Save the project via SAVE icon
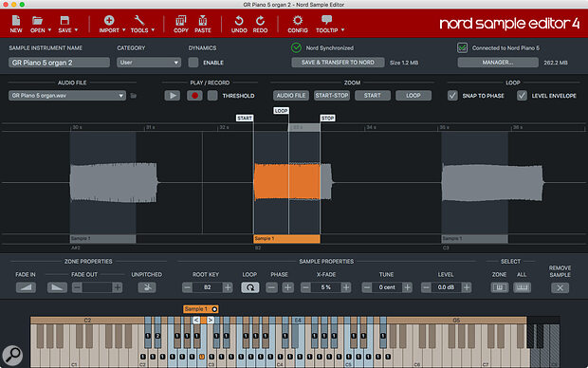Screen dimensions: 588x368 click(64, 21)
